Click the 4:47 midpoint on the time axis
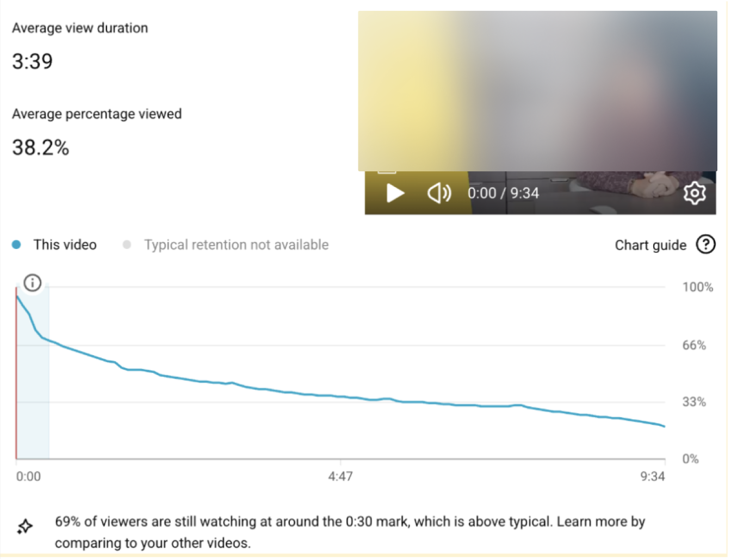This screenshot has height=559, width=756. pos(340,476)
